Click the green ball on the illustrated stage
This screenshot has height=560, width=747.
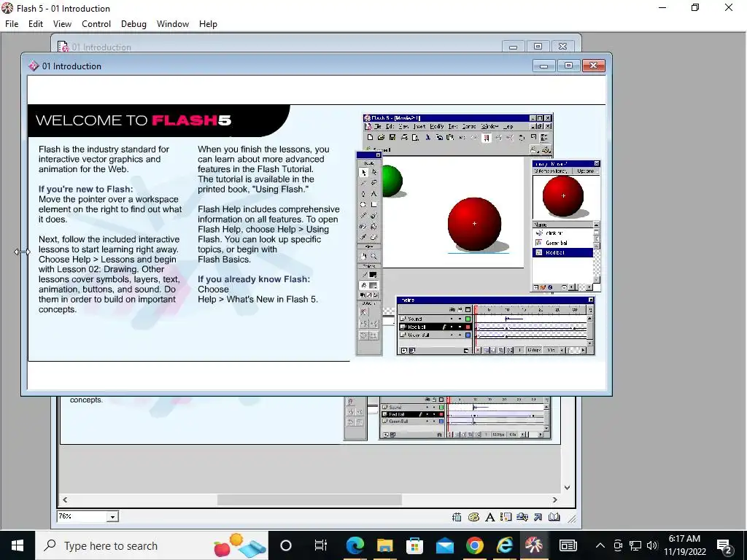click(392, 181)
